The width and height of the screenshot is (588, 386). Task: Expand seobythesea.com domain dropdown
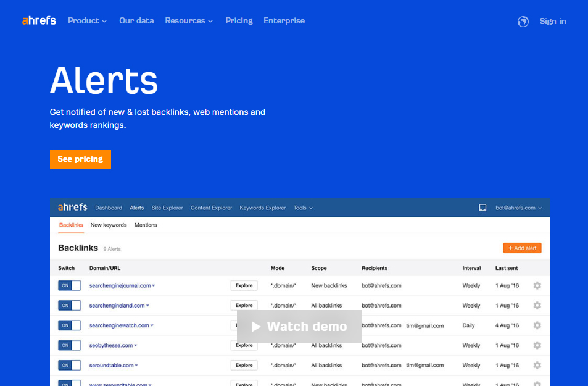[x=135, y=345]
